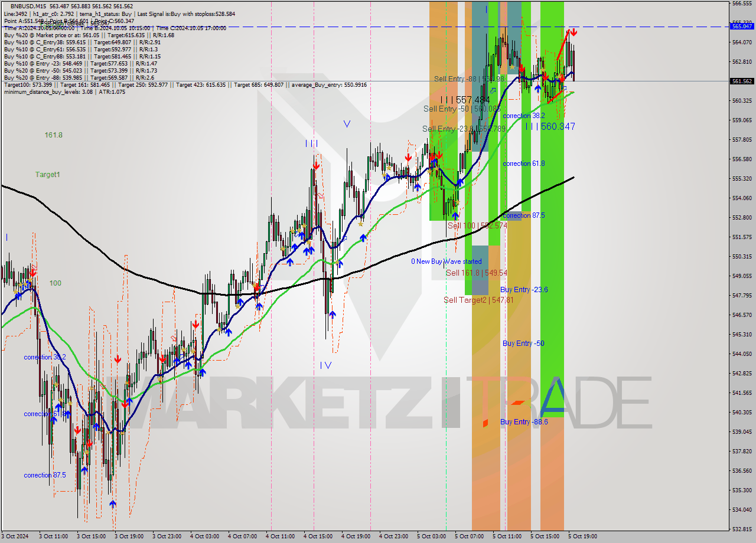The width and height of the screenshot is (756, 543).
Task: Click the 550.315 price axis label
Action: [x=742, y=257]
